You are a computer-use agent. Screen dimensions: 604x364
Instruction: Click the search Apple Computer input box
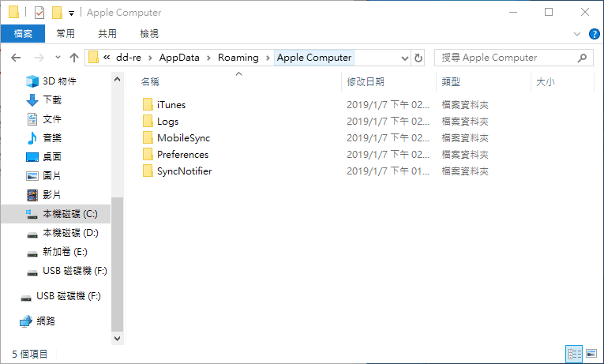505,58
